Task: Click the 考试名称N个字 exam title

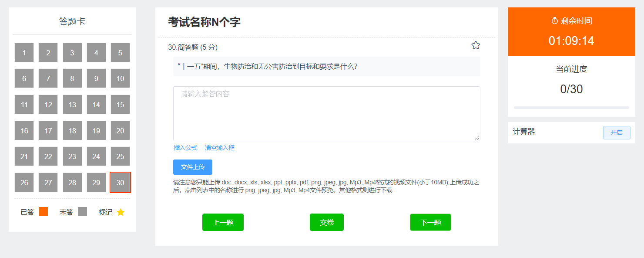Action: coord(204,22)
